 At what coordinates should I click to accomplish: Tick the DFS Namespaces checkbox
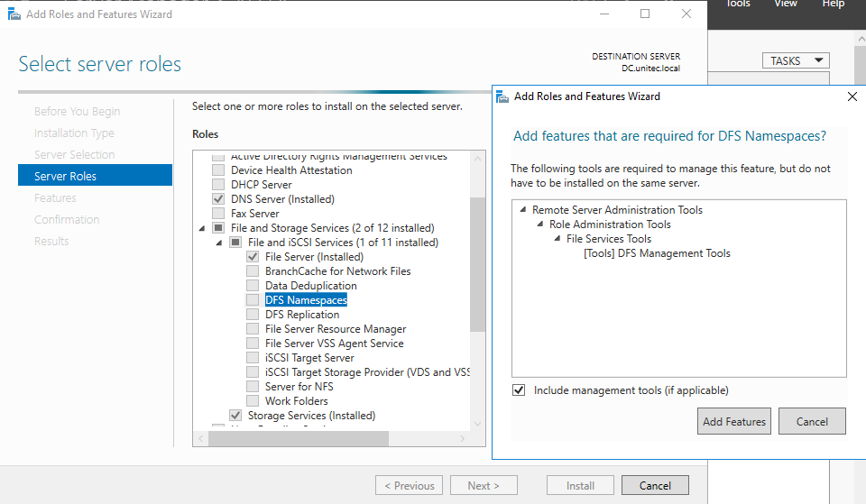tap(253, 300)
